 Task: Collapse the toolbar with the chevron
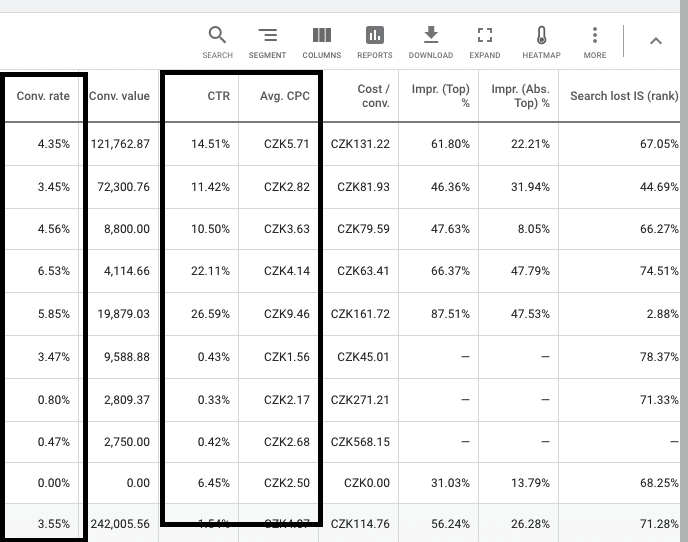pos(656,41)
